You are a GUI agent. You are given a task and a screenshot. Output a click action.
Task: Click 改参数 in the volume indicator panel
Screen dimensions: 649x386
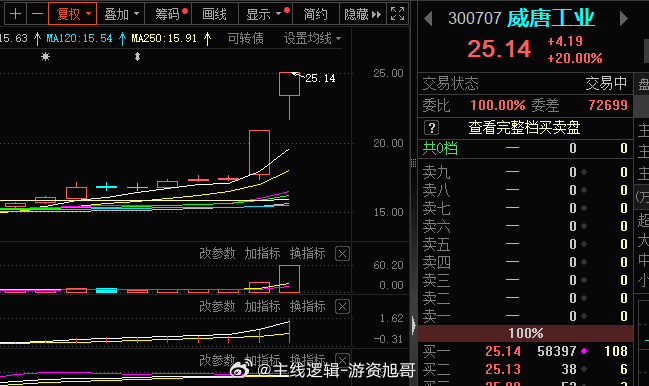tap(217, 253)
